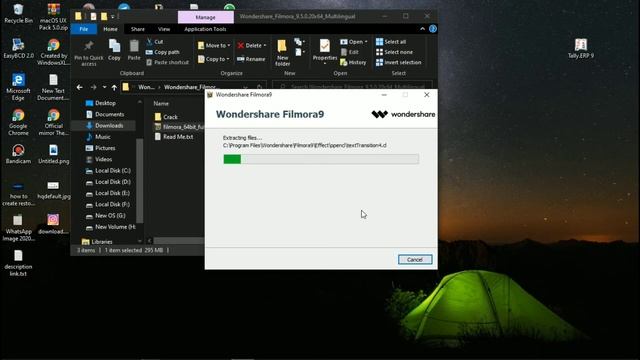The width and height of the screenshot is (640, 360).
Task: Open the Open dropdown in ribbon
Action: pos(354,42)
